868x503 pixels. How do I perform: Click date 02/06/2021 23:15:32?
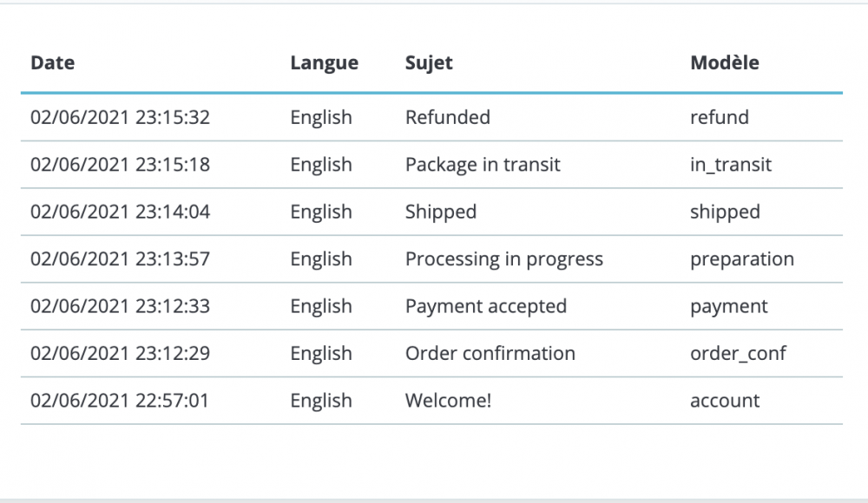(120, 117)
